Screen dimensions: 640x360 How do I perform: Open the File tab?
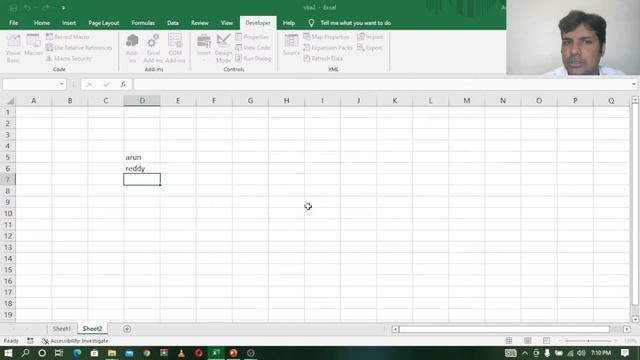(x=13, y=23)
